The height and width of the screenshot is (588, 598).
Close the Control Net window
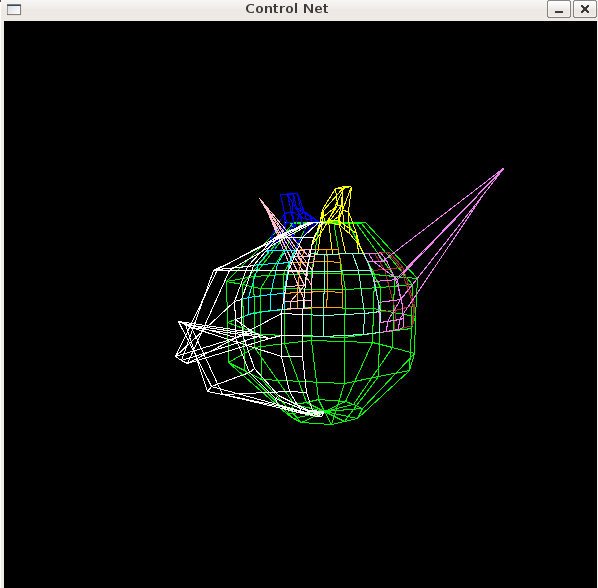pos(585,9)
